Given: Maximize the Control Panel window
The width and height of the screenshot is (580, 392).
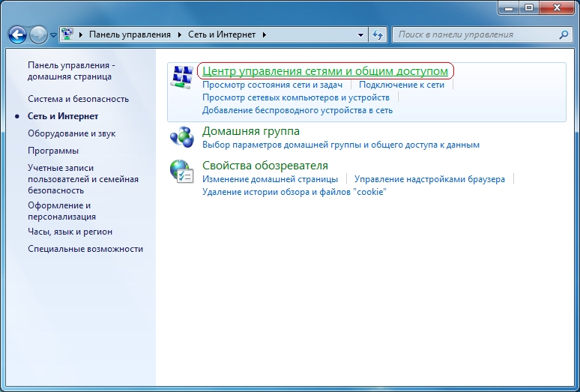Looking at the screenshot, I should [529, 7].
